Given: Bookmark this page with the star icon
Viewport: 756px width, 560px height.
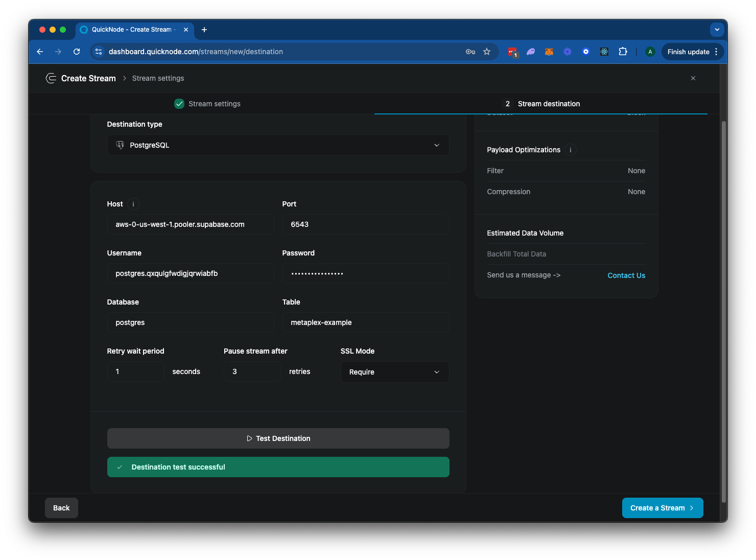Looking at the screenshot, I should (x=487, y=52).
